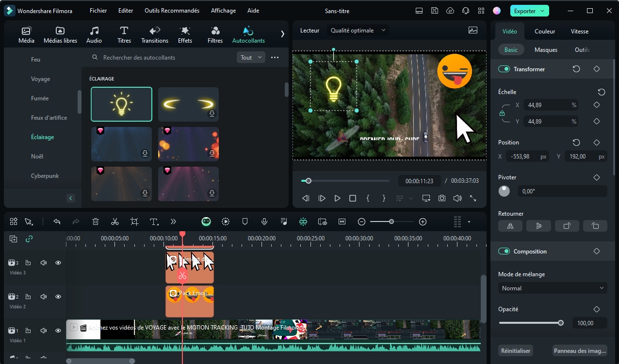Click the Opacité slider
Viewport: 619px width, 364px height.
tap(531, 323)
